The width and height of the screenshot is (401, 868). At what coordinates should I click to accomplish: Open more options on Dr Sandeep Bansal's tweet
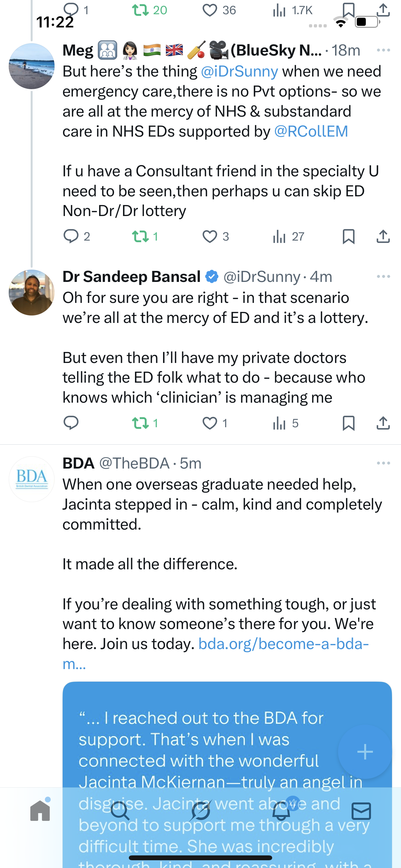(384, 277)
